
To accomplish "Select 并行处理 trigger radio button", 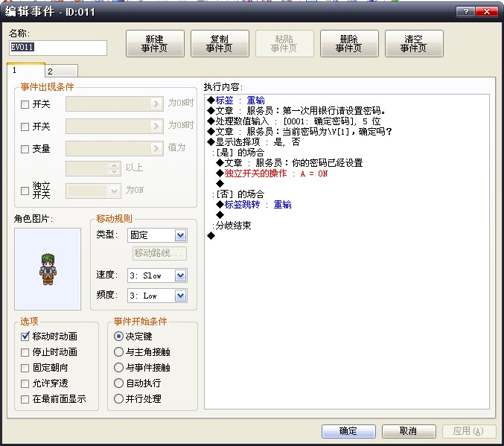I will point(118,399).
